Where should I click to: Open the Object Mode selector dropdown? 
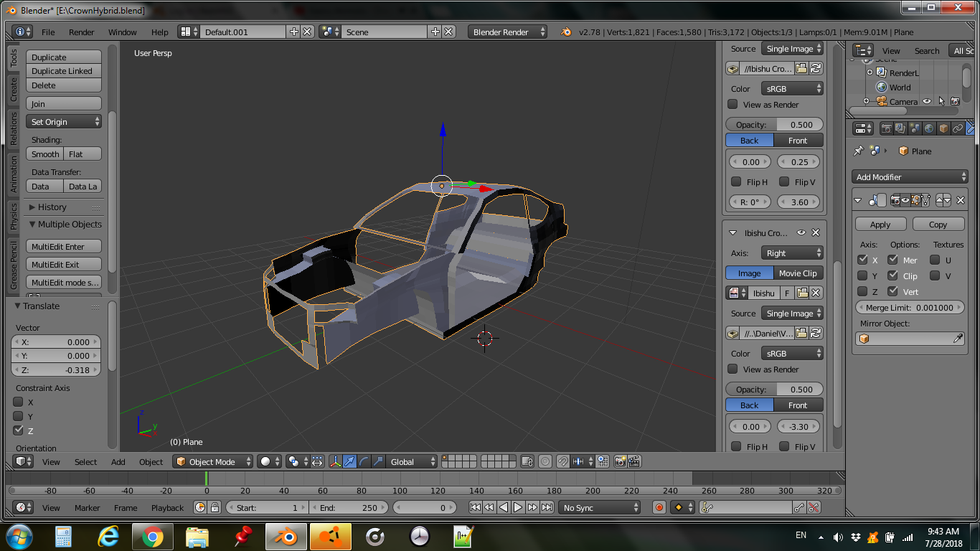pyautogui.click(x=214, y=461)
